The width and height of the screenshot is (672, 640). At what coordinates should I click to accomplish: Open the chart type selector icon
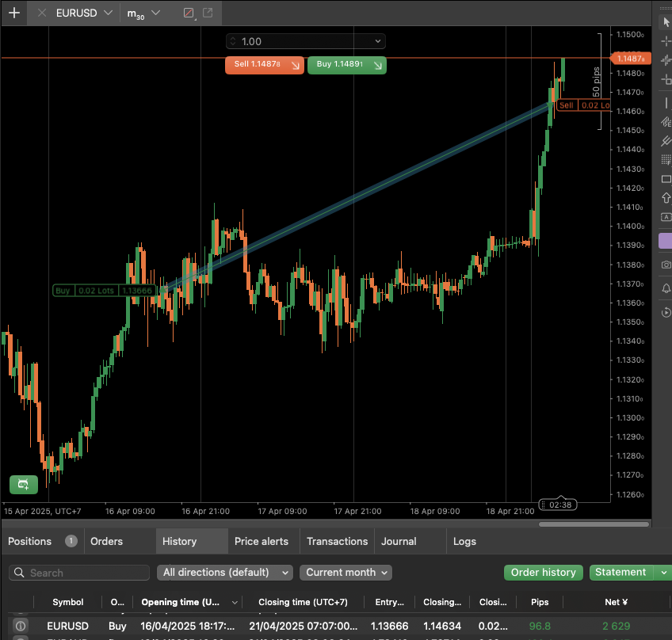pyautogui.click(x=189, y=13)
